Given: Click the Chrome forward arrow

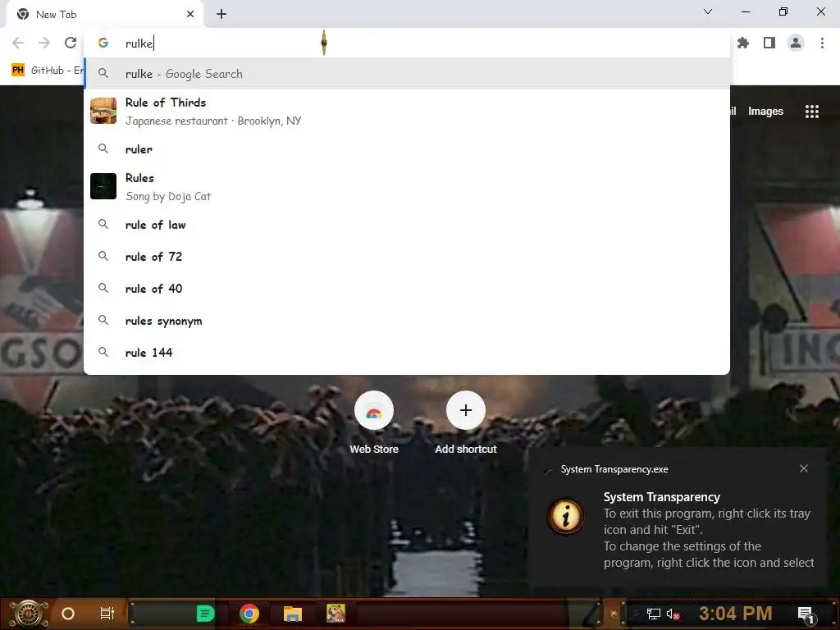Looking at the screenshot, I should pyautogui.click(x=44, y=43).
